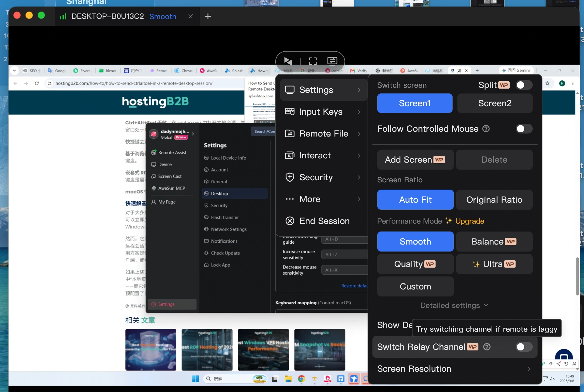Click Restore default link in settings

(354, 286)
